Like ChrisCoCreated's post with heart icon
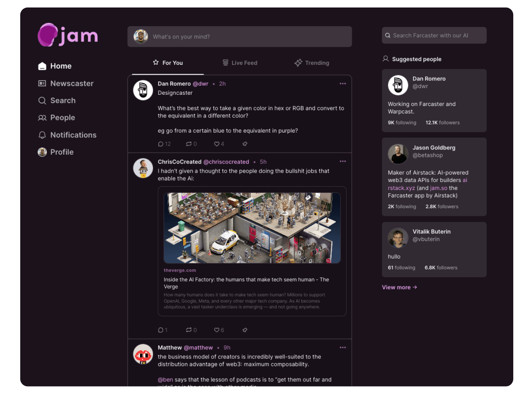Screen dimensions: 532x394 tap(217, 330)
